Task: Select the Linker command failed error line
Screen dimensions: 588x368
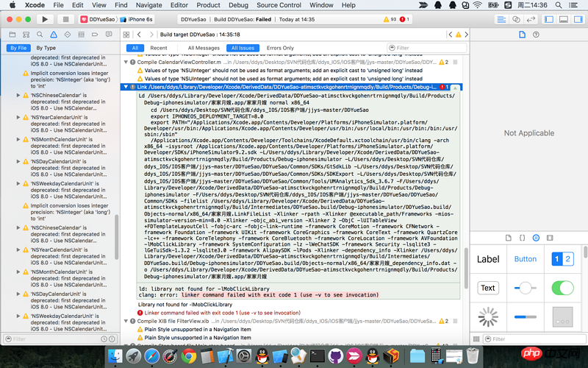Action: coord(222,313)
